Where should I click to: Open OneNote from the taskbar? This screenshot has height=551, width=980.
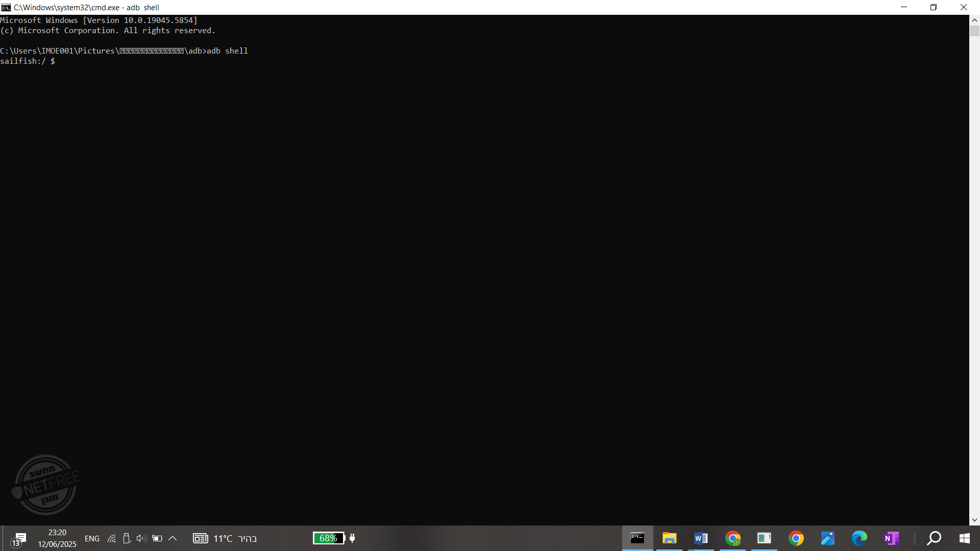pyautogui.click(x=891, y=538)
